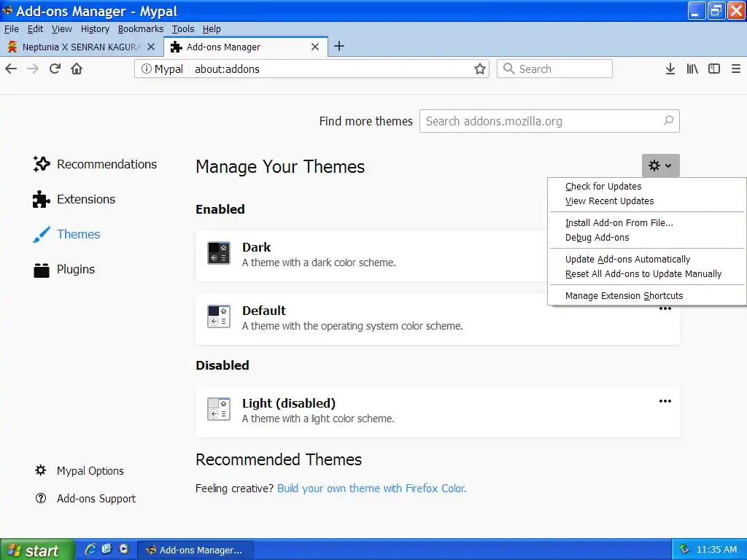This screenshot has width=747, height=560.
Task: Open the hamburger application menu
Action: (x=735, y=69)
